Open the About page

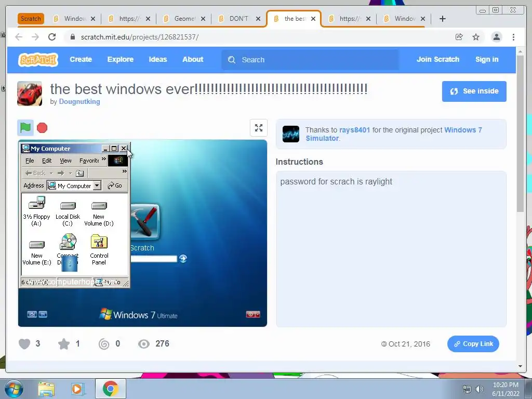[193, 59]
